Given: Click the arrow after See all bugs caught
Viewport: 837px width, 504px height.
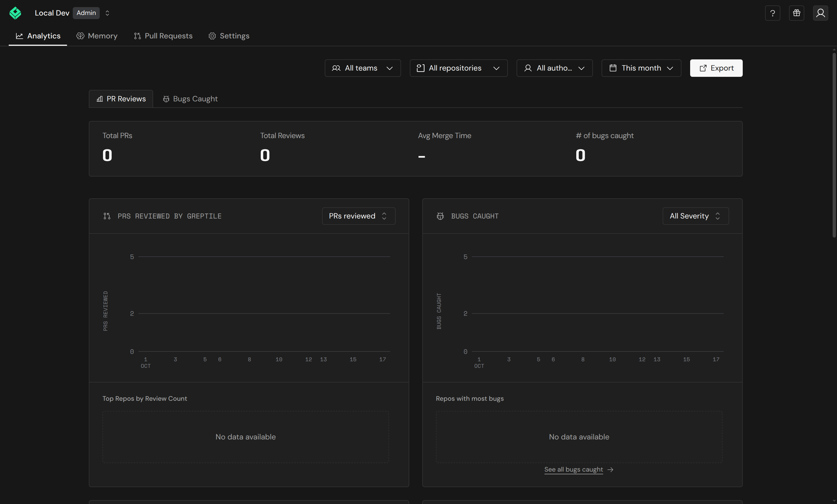Looking at the screenshot, I should pyautogui.click(x=610, y=469).
